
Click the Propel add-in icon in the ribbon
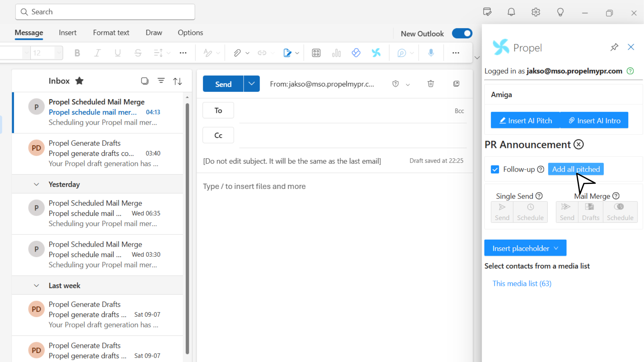pos(376,53)
